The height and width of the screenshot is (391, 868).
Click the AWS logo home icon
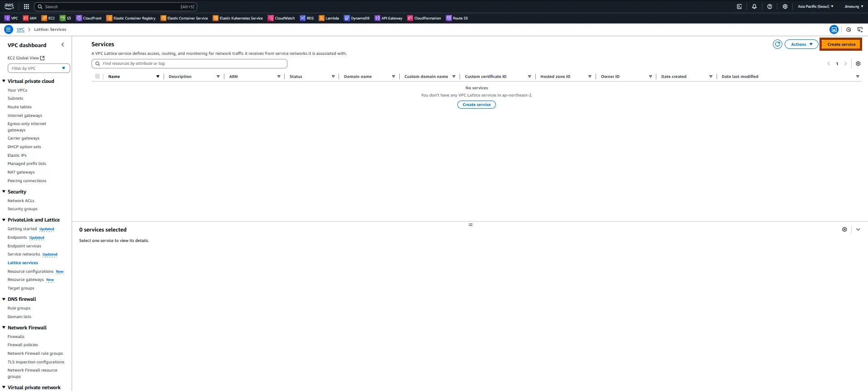[x=9, y=6]
